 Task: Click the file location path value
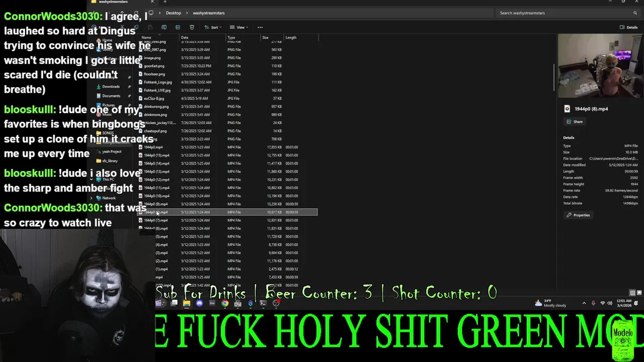(613, 158)
